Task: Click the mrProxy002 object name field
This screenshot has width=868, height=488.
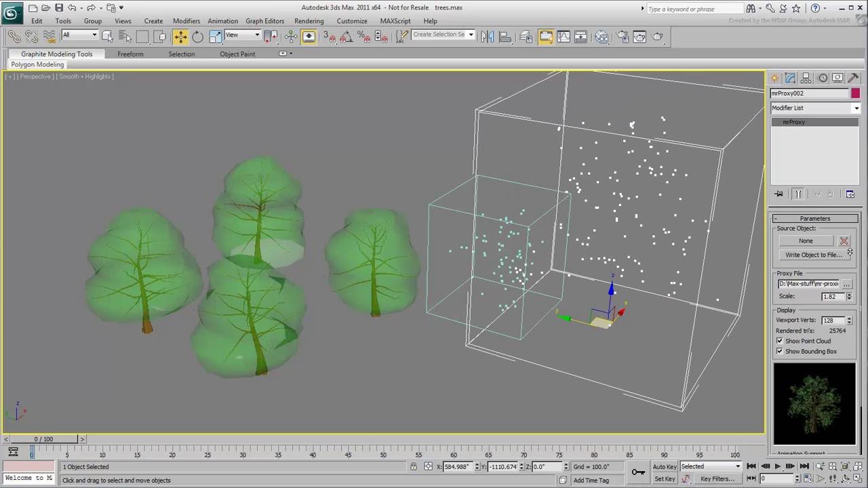Action: [810, 94]
